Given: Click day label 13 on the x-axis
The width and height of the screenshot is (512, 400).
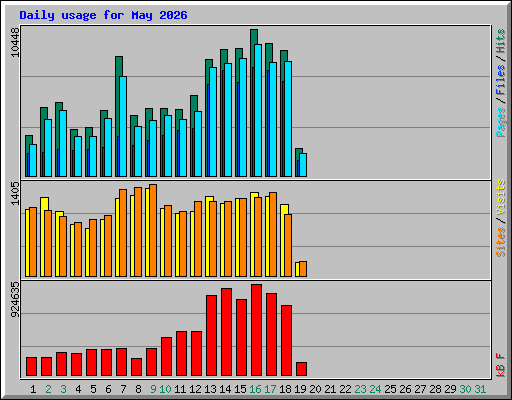Looking at the screenshot, I should [210, 389].
